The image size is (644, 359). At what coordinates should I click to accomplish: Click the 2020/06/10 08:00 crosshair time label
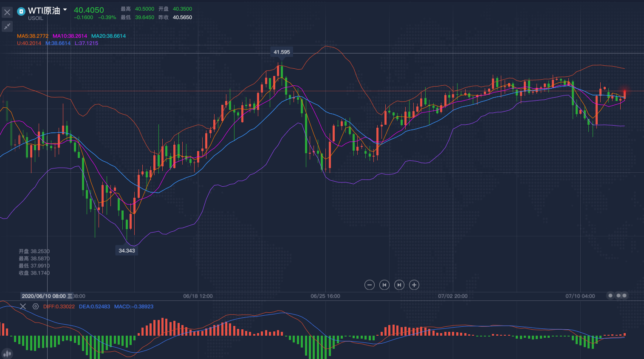44,296
